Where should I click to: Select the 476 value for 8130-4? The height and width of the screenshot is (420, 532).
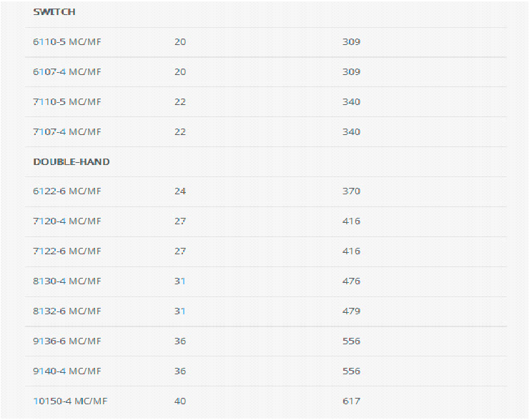click(351, 281)
